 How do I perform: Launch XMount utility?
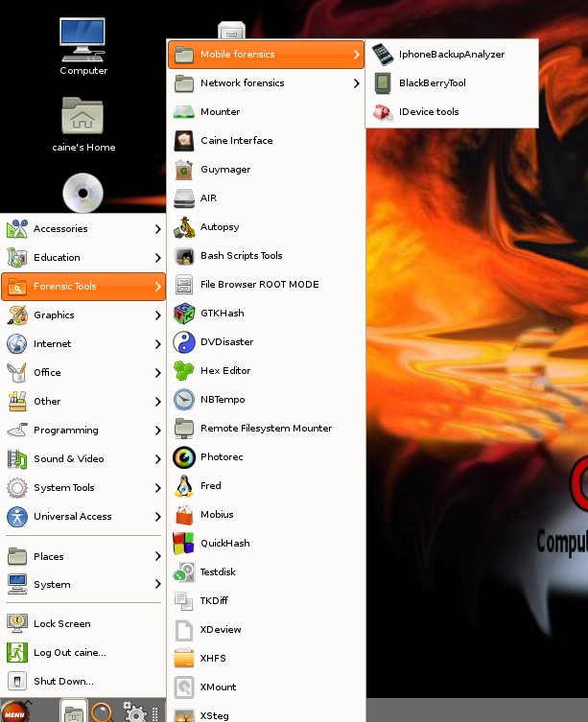click(x=266, y=687)
